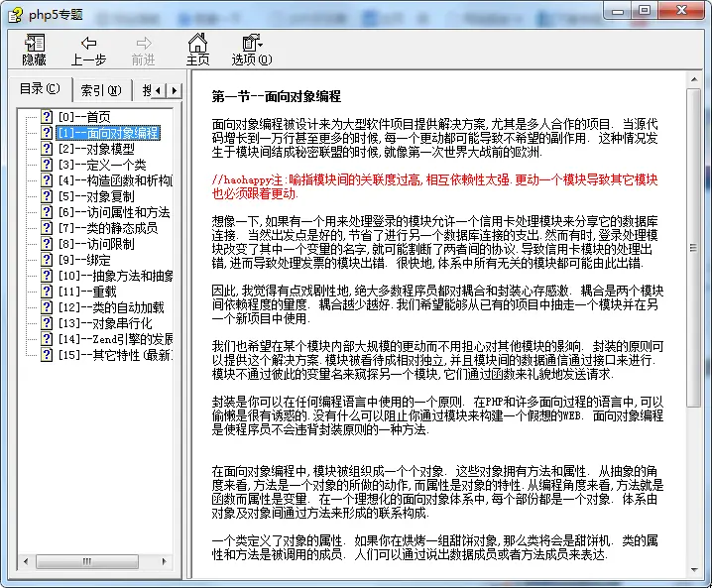Click the 隐藏 (Hide) toolbar icon
This screenshot has width=712, height=588.
[x=35, y=49]
